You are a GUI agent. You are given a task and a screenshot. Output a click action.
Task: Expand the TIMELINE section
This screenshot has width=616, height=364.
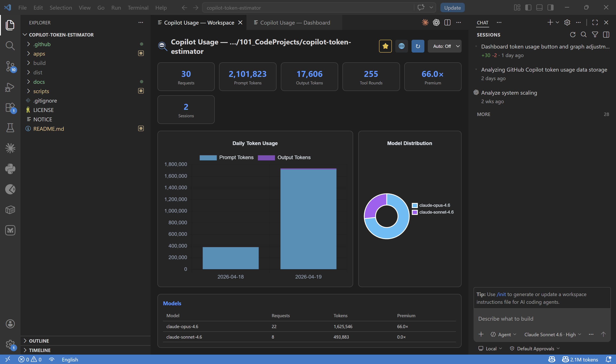point(85,350)
